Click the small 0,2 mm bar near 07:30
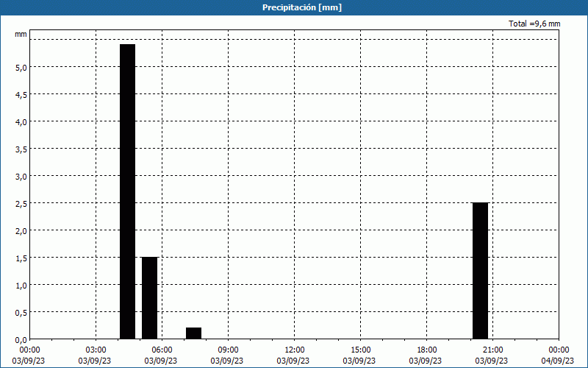Image resolution: width=588 pixels, height=368 pixels. (x=193, y=333)
